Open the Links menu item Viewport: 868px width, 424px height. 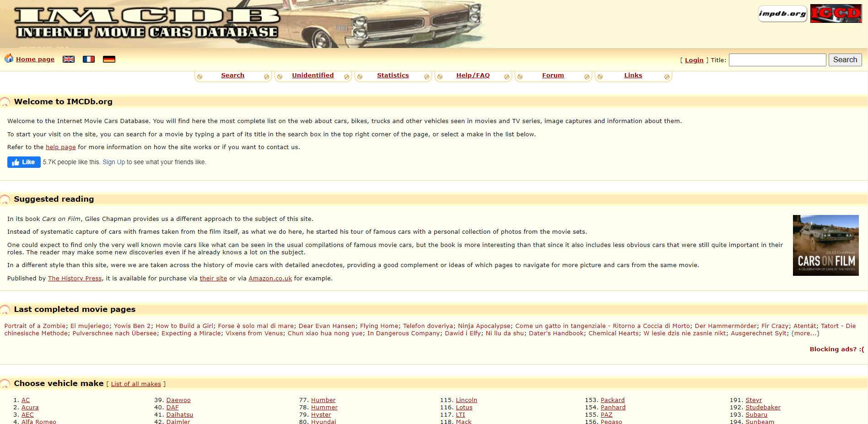[633, 75]
